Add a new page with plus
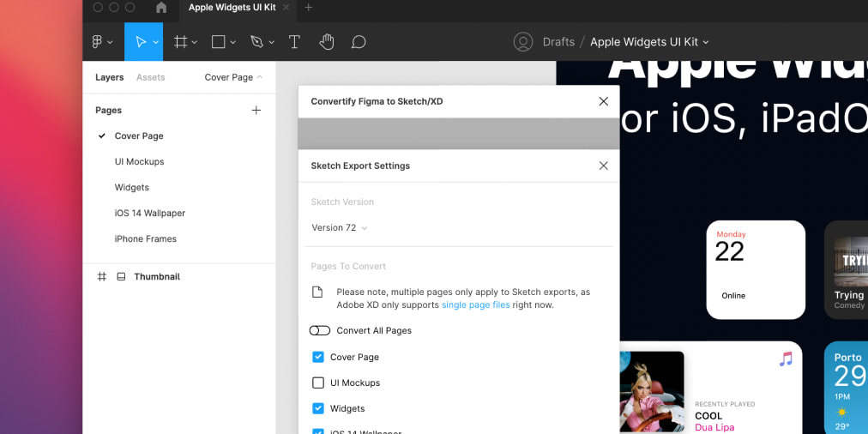 (x=256, y=110)
